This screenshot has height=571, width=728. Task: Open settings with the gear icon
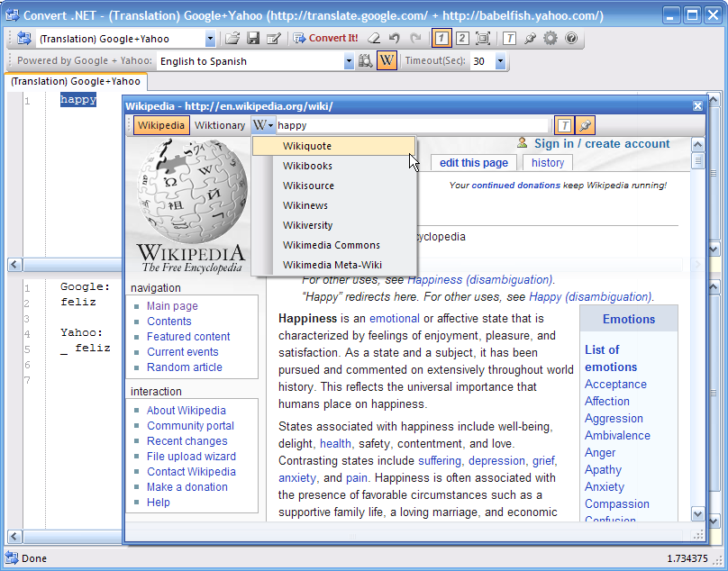pos(551,39)
